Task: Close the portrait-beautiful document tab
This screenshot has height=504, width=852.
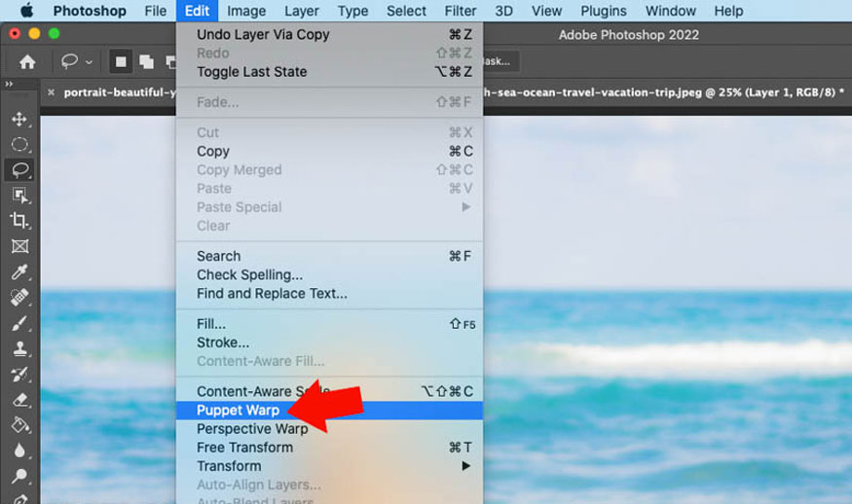Action: point(51,93)
